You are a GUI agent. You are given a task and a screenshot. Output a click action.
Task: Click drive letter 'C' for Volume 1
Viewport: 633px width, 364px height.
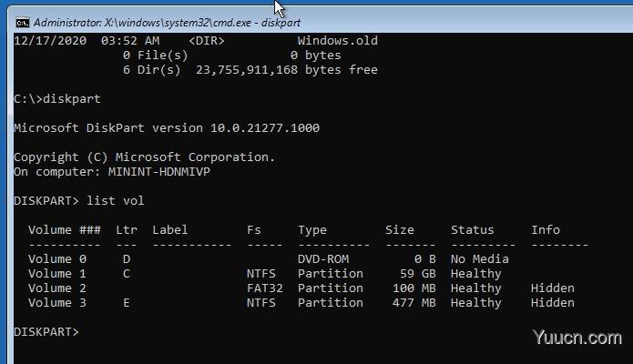127,273
